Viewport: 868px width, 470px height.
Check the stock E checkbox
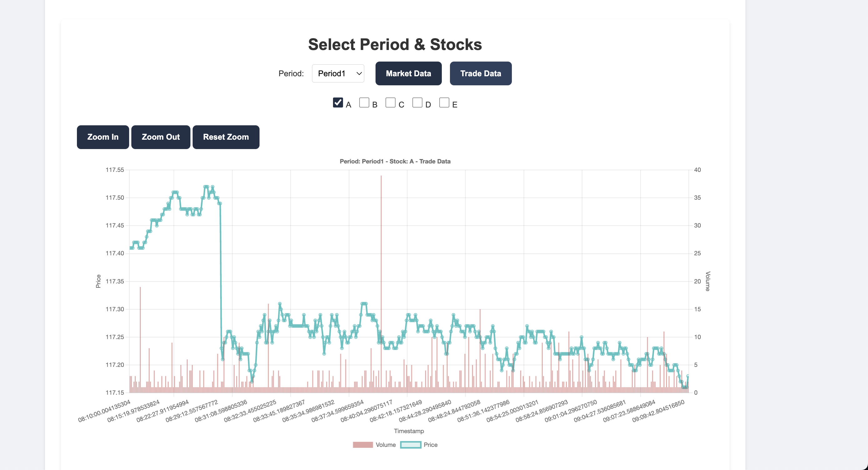click(444, 103)
